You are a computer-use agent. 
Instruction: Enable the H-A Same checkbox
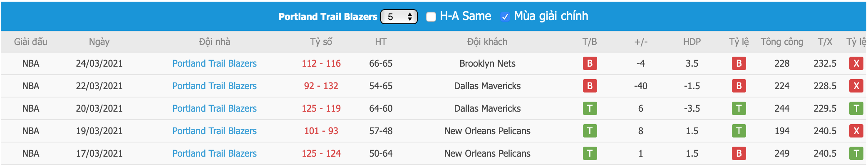(431, 17)
